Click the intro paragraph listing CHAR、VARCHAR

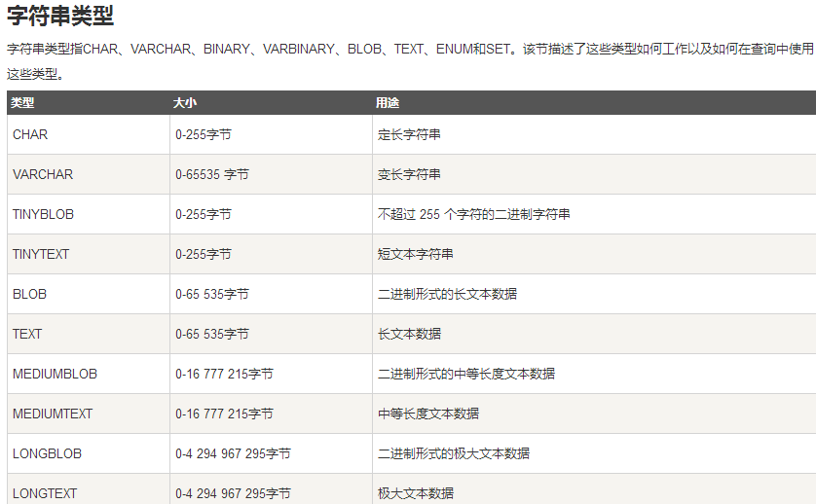(x=410, y=61)
